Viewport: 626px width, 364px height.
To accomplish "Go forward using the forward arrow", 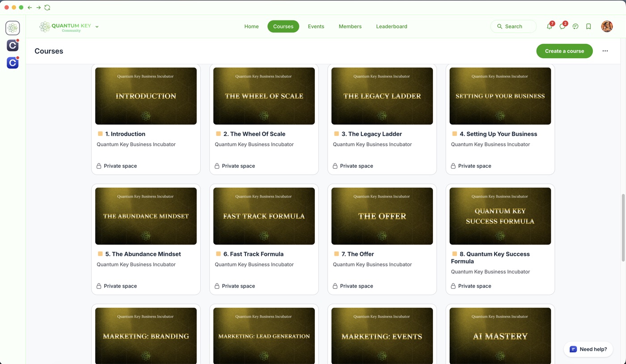I will (x=38, y=8).
